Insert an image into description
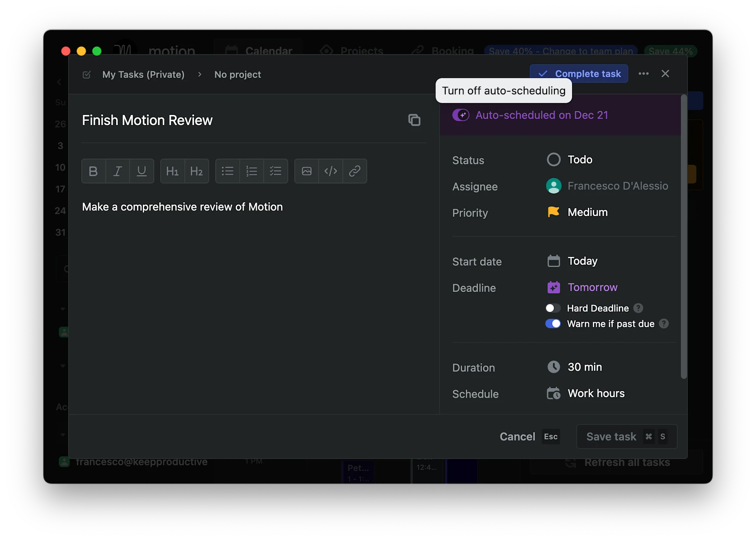756x541 pixels. 307,171
